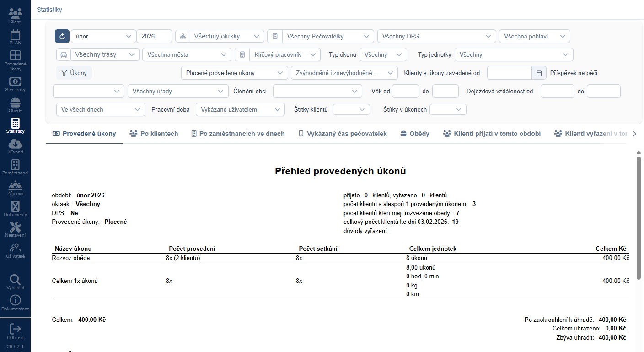Open Obědy from the sidebar
Screen dimensions: 644x352
[15, 105]
